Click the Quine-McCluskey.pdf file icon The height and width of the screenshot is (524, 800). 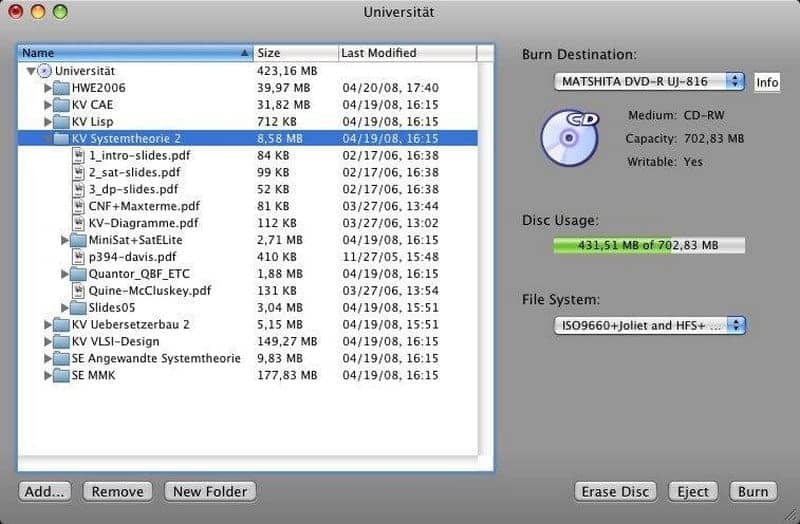pyautogui.click(x=79, y=290)
